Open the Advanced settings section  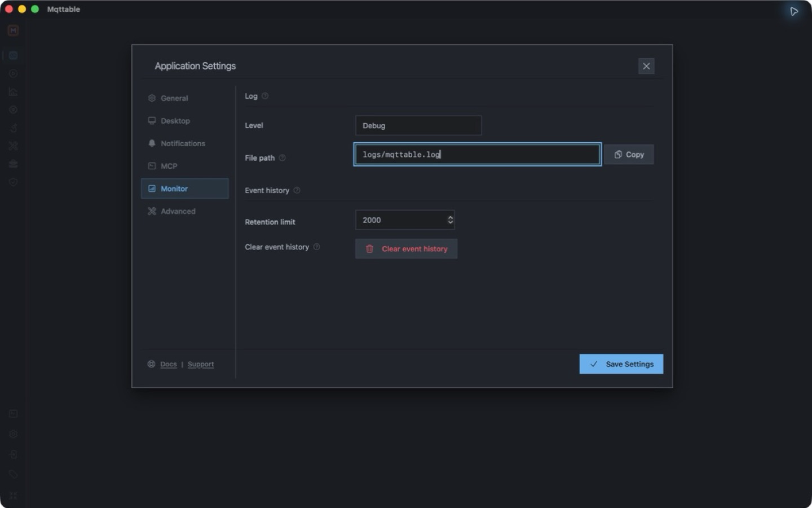click(184, 211)
